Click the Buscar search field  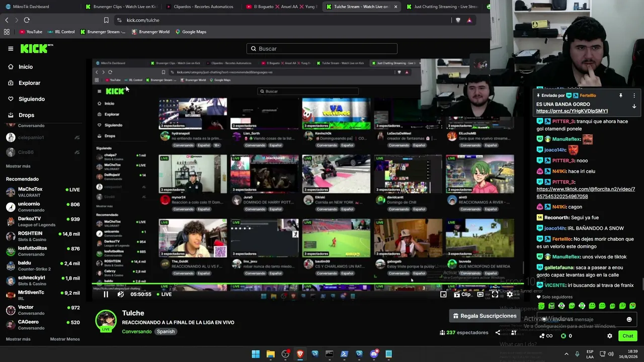(322, 49)
